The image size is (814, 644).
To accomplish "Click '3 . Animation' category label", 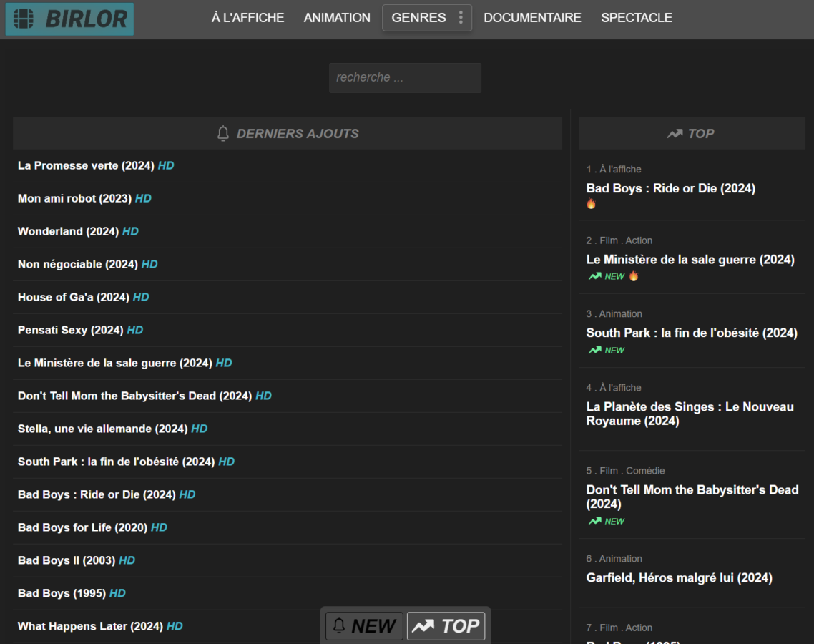I will (614, 313).
